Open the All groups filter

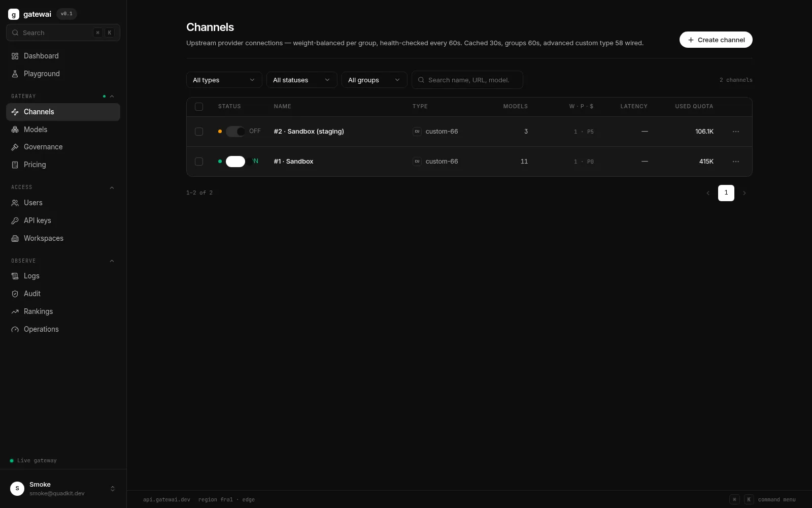point(375,80)
